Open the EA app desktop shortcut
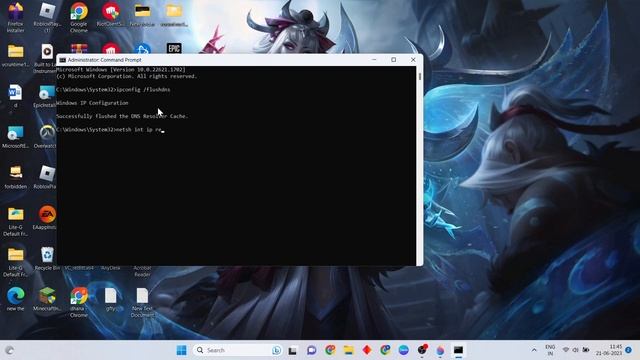This screenshot has height=360, width=640. coord(46,218)
